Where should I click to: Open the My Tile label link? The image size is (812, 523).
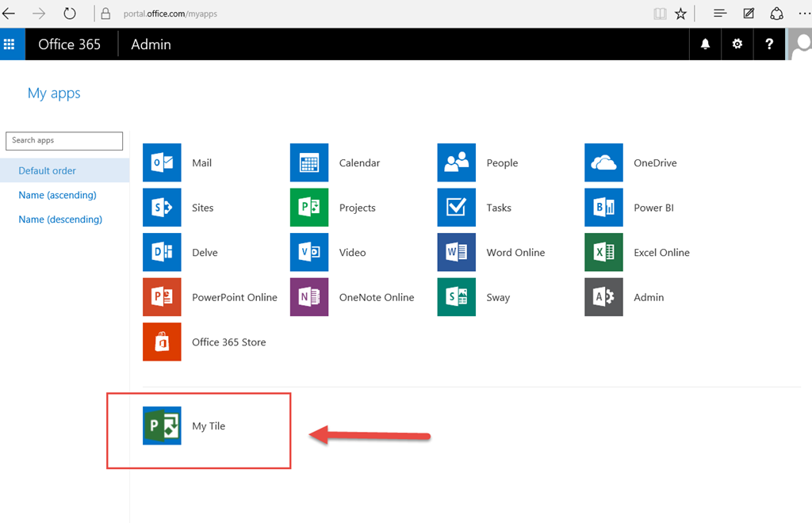pyautogui.click(x=209, y=426)
